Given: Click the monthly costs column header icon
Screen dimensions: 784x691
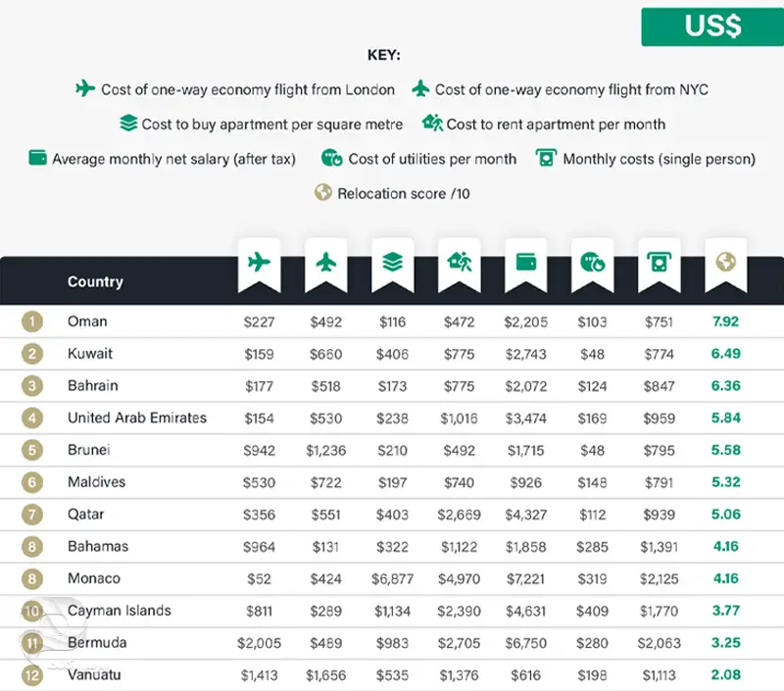Looking at the screenshot, I should [659, 262].
